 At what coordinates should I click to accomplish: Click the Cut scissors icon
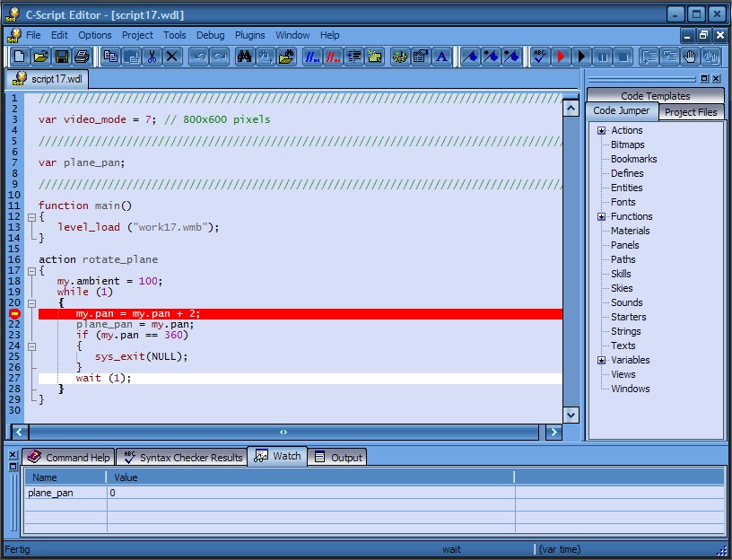[x=152, y=57]
